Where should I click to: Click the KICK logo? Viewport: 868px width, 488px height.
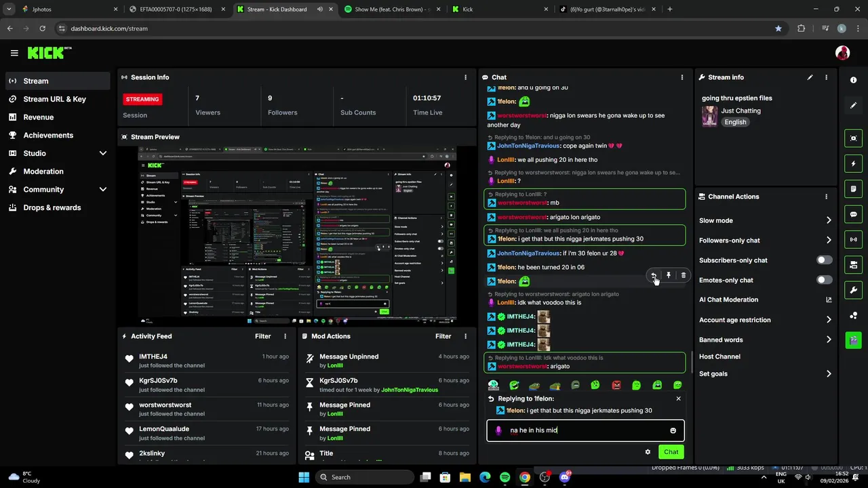(x=50, y=53)
